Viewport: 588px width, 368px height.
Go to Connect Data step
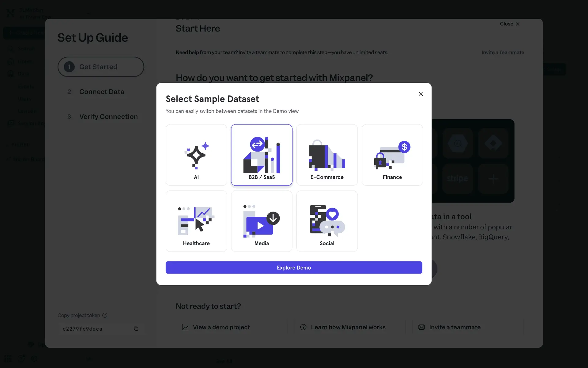tap(101, 92)
